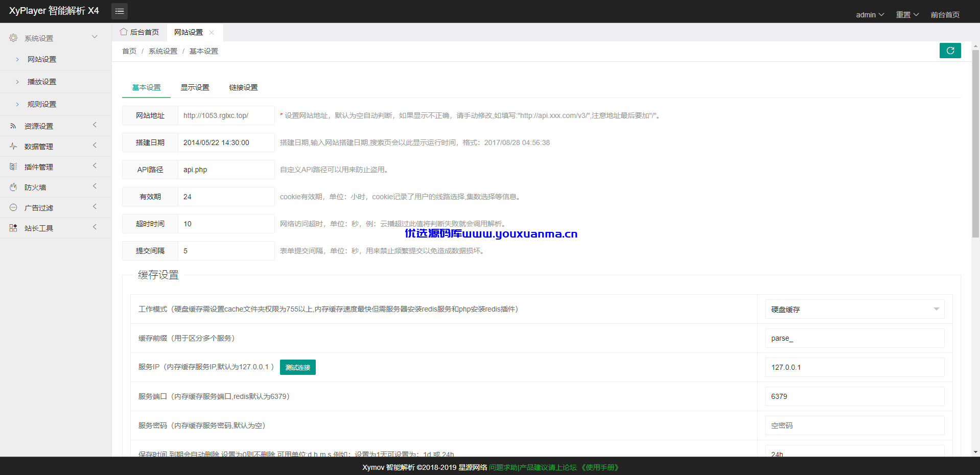Image resolution: width=980 pixels, height=475 pixels.
Task: Expand the 站长工具 sidebar section
Action: (95, 227)
